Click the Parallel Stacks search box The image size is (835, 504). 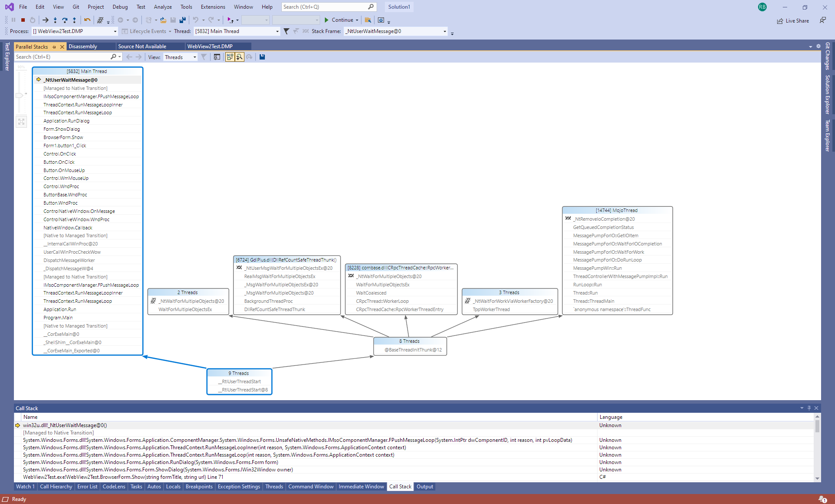click(x=65, y=56)
